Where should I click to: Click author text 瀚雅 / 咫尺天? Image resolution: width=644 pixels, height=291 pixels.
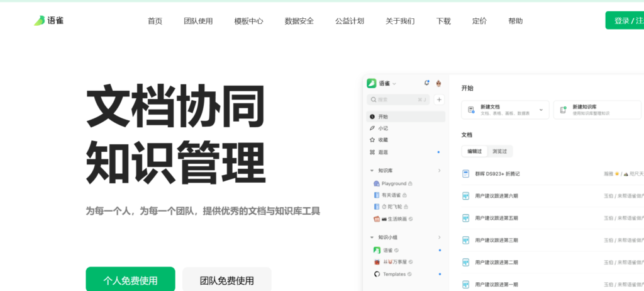(623, 174)
